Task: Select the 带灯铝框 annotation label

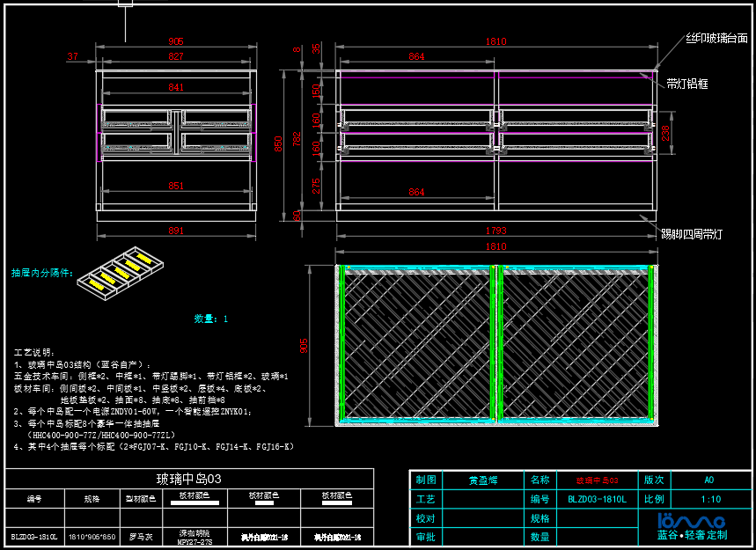Action: pyautogui.click(x=686, y=84)
